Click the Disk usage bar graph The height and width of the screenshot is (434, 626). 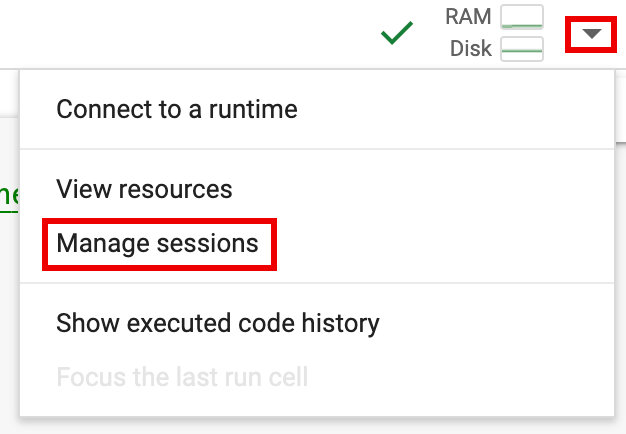click(x=521, y=48)
